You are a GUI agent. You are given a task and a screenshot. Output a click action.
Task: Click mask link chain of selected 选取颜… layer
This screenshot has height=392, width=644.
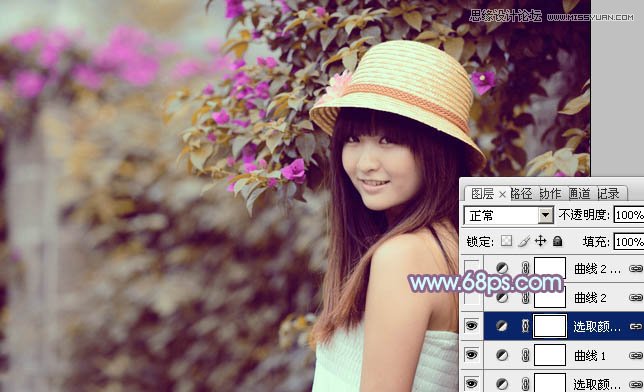[x=525, y=326]
